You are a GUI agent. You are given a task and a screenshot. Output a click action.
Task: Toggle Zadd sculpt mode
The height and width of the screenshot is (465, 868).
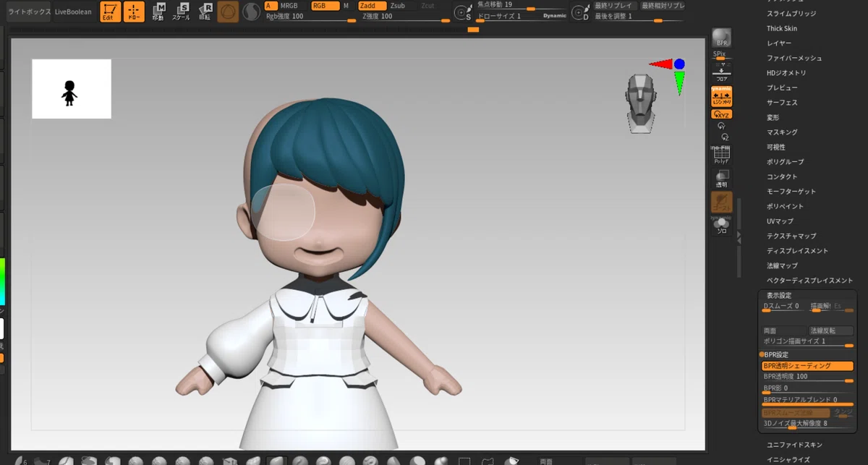coord(373,5)
